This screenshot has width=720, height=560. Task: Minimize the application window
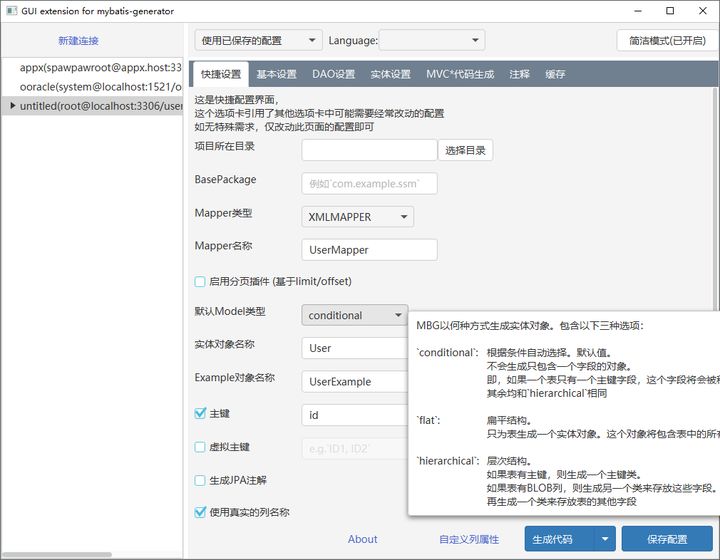tap(638, 11)
